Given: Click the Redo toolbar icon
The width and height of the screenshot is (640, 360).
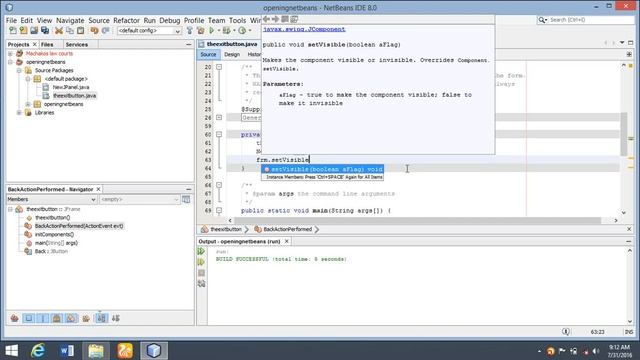Looking at the screenshot, I should point(106,31).
